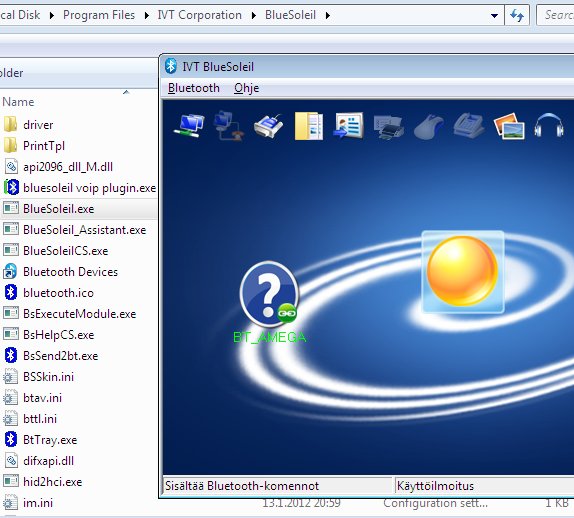Screen dimensions: 574x518
Task: Select the BSSkin.ini file
Action: (x=48, y=377)
